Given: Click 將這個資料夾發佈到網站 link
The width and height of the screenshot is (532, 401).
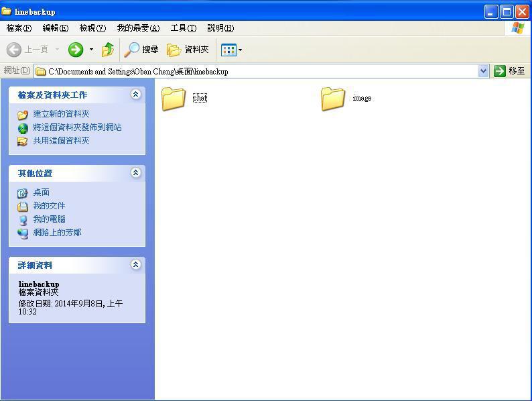Looking at the screenshot, I should [x=77, y=127].
